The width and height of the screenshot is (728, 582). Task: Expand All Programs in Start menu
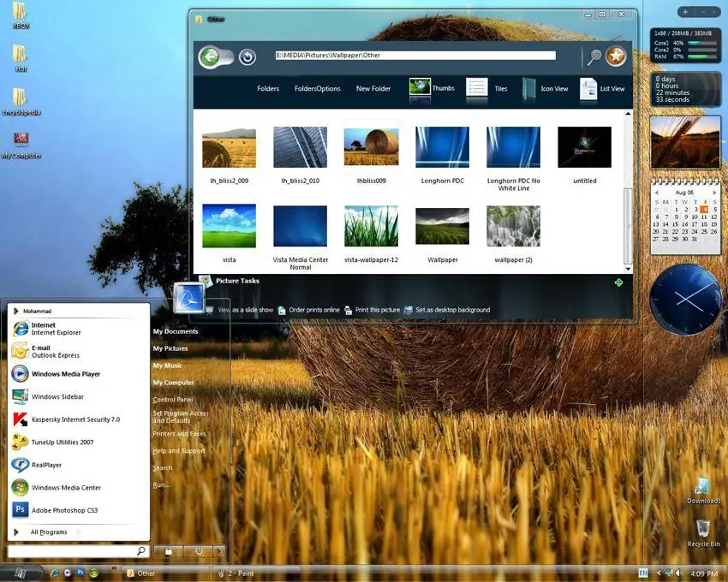coord(48,532)
